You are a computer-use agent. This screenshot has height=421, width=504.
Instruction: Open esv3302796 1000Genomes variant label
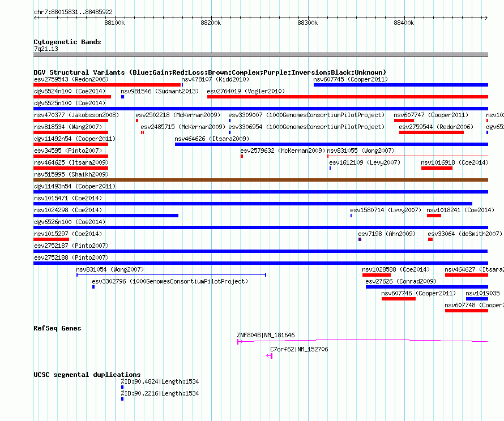click(170, 281)
